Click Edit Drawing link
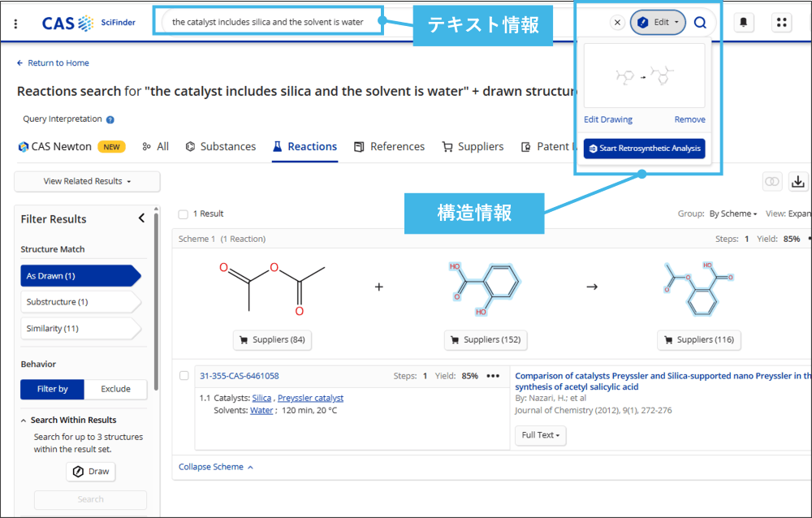Screen dimensions: 812x518 [x=608, y=119]
